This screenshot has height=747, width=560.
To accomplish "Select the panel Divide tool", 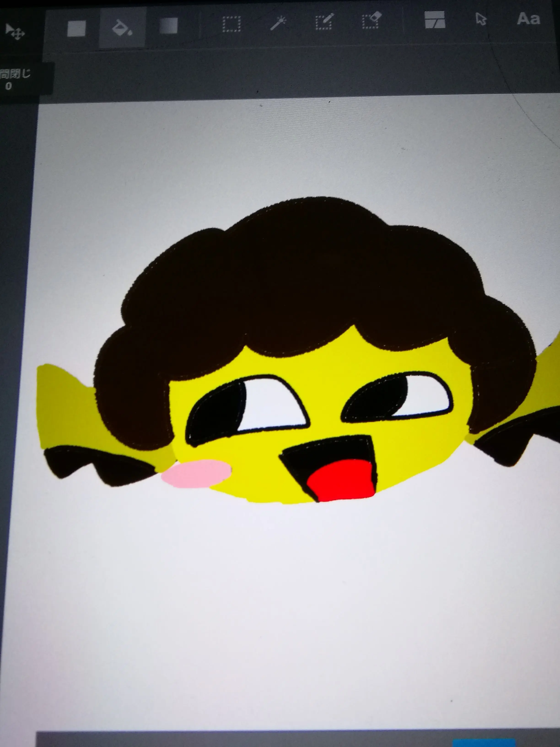I will (435, 20).
